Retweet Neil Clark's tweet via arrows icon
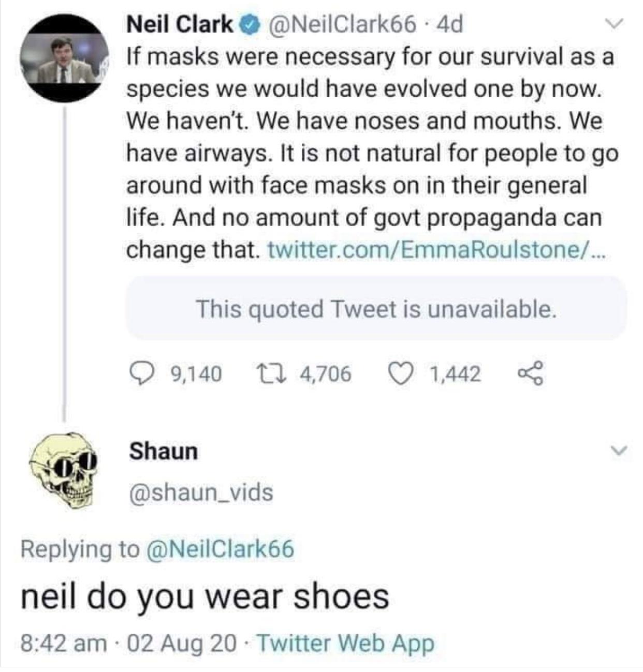This screenshot has width=643, height=672. 269,374
